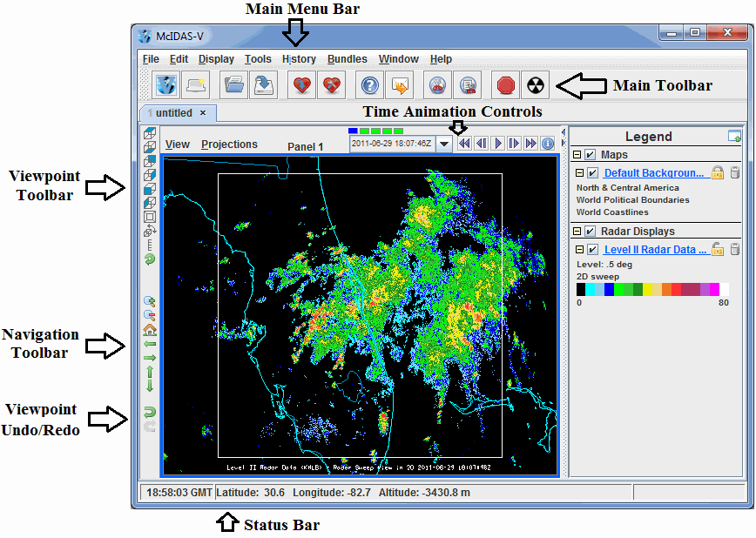Click the float legend icon
Image resolution: width=756 pixels, height=538 pixels.
(x=734, y=137)
